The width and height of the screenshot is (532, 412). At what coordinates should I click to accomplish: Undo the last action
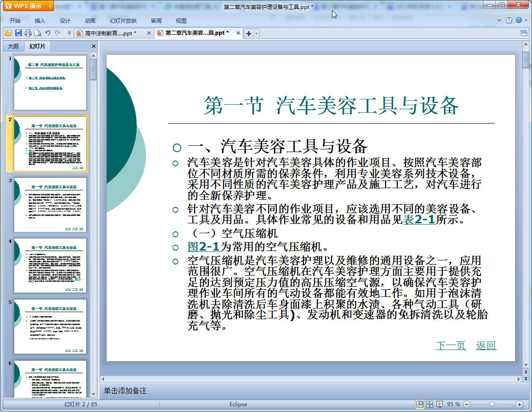pyautogui.click(x=48, y=33)
